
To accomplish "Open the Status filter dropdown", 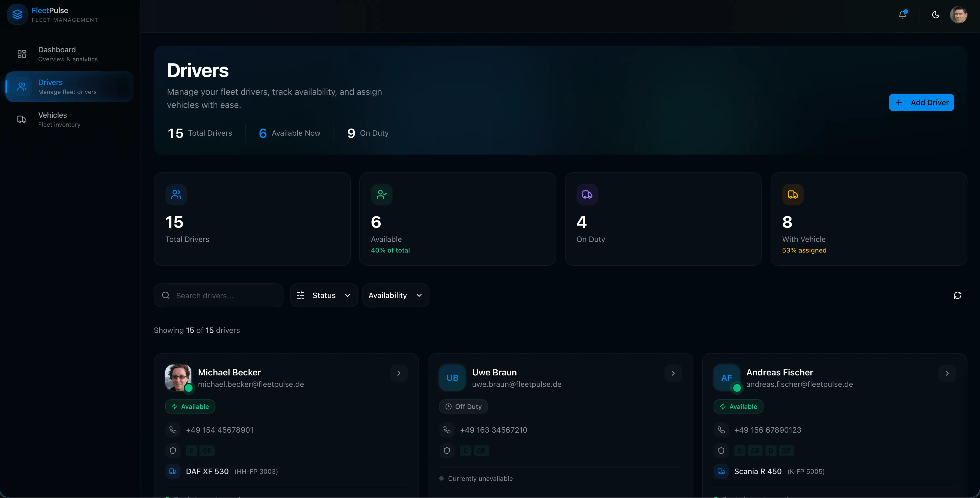I will point(324,295).
